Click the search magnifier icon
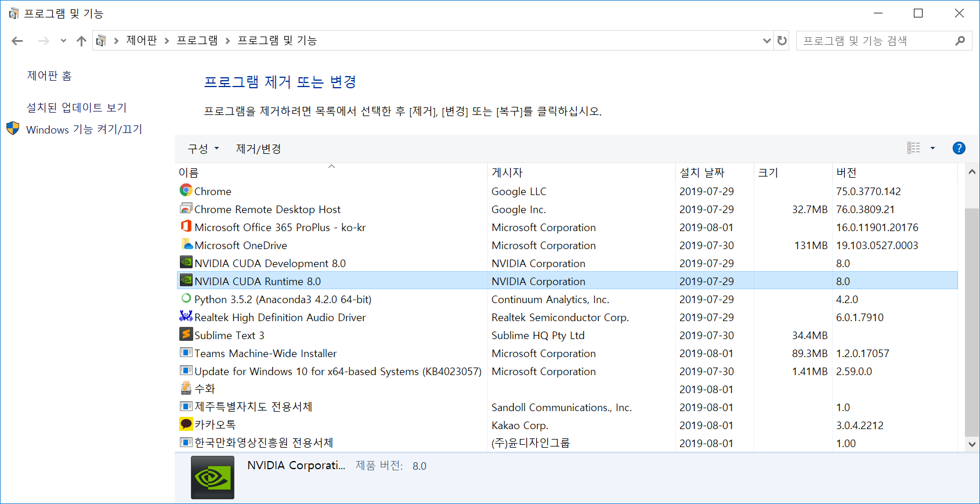980x504 pixels. pos(960,41)
